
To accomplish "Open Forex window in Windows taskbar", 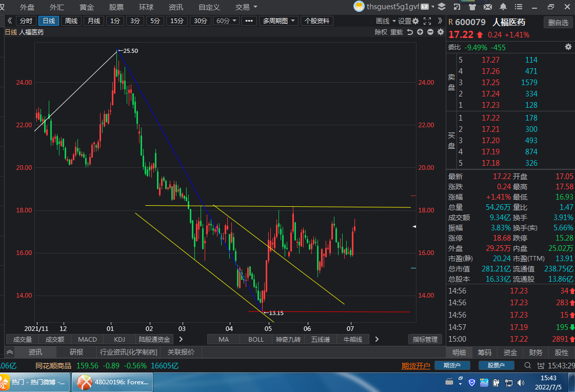I will click(112, 382).
